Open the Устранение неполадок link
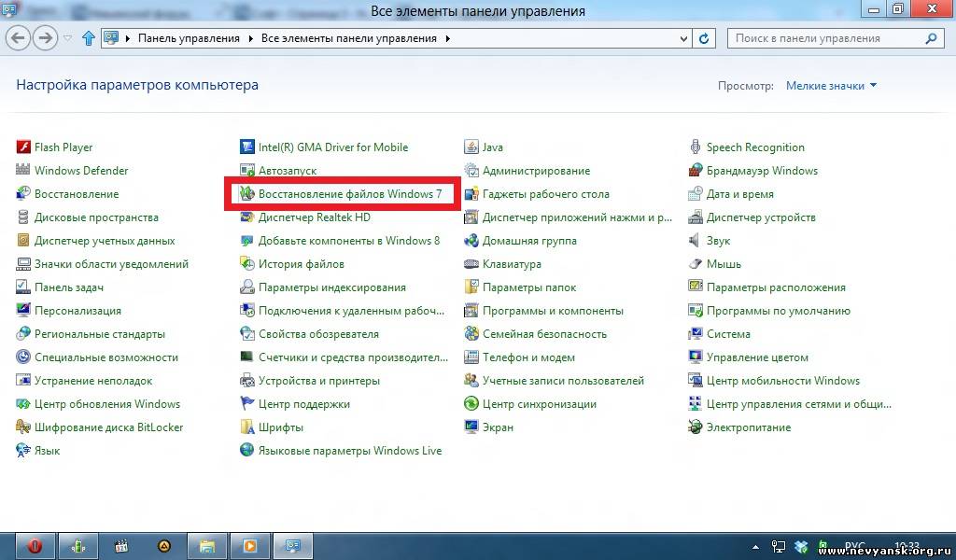This screenshot has height=560, width=956. pos(93,381)
